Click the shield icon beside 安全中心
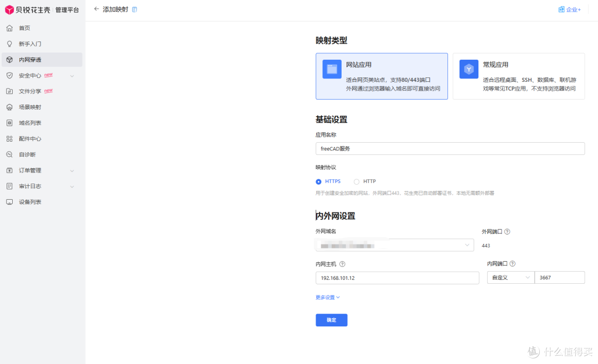This screenshot has width=598, height=364. (9, 75)
